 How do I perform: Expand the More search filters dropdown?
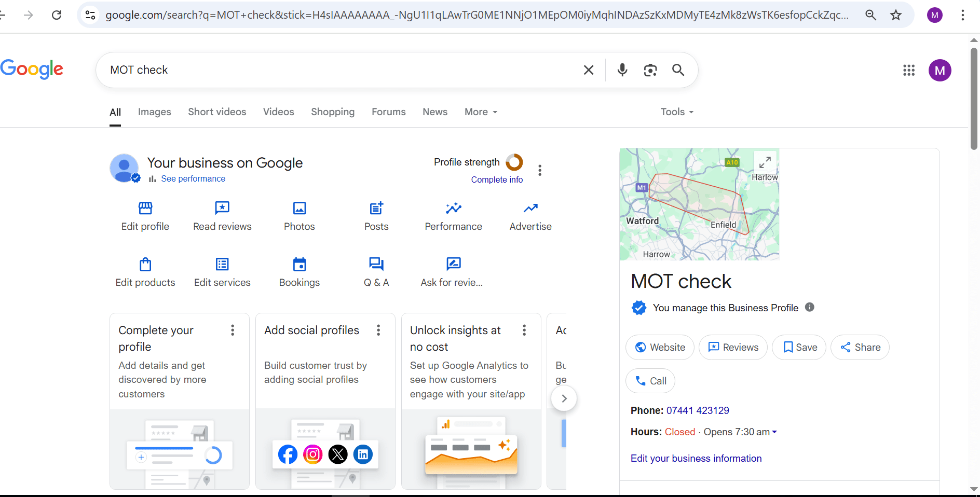(481, 112)
